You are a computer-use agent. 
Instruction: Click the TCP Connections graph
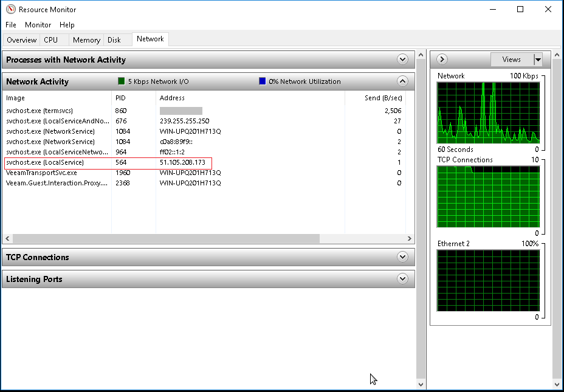click(x=488, y=197)
